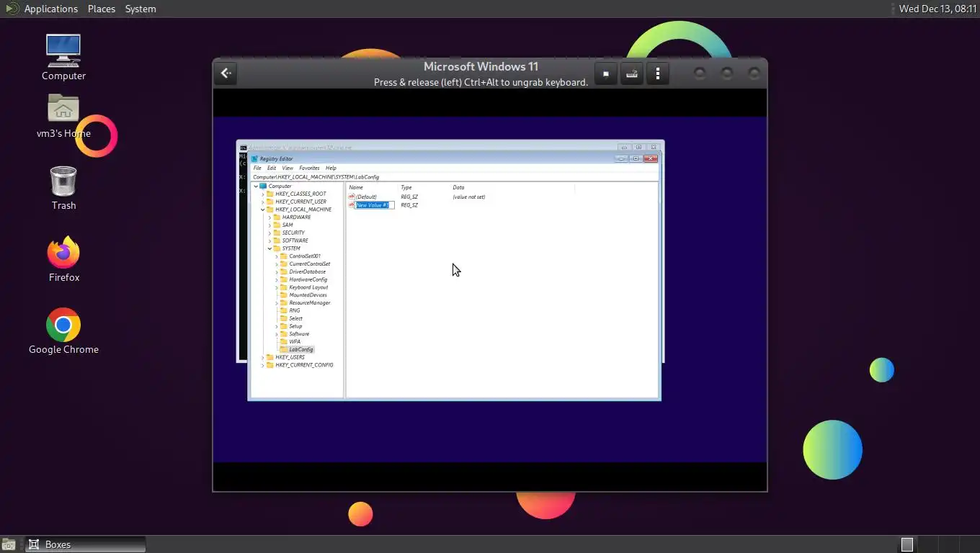Viewport: 980px width, 553px height.
Task: Click the New Value #1 ab icon
Action: [352, 204]
